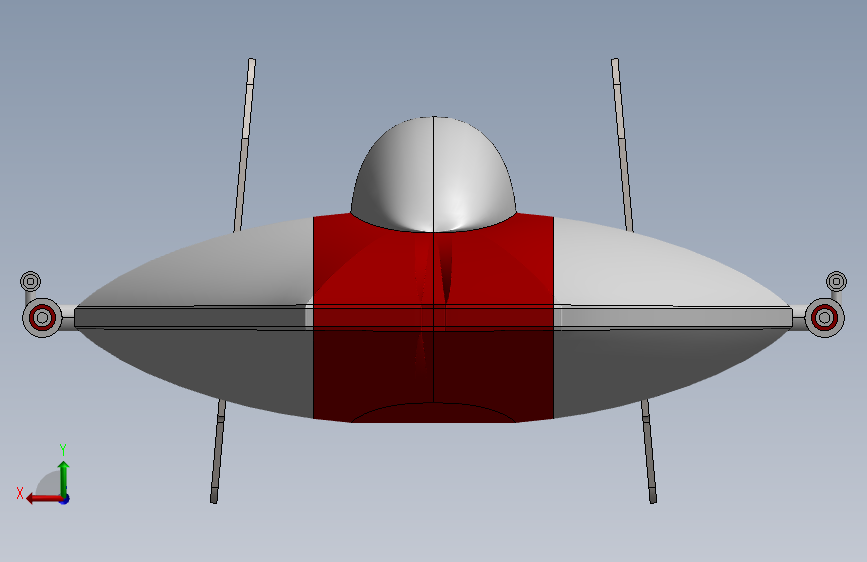Select the small gray ring above left rim end
The width and height of the screenshot is (867, 562).
(30, 282)
